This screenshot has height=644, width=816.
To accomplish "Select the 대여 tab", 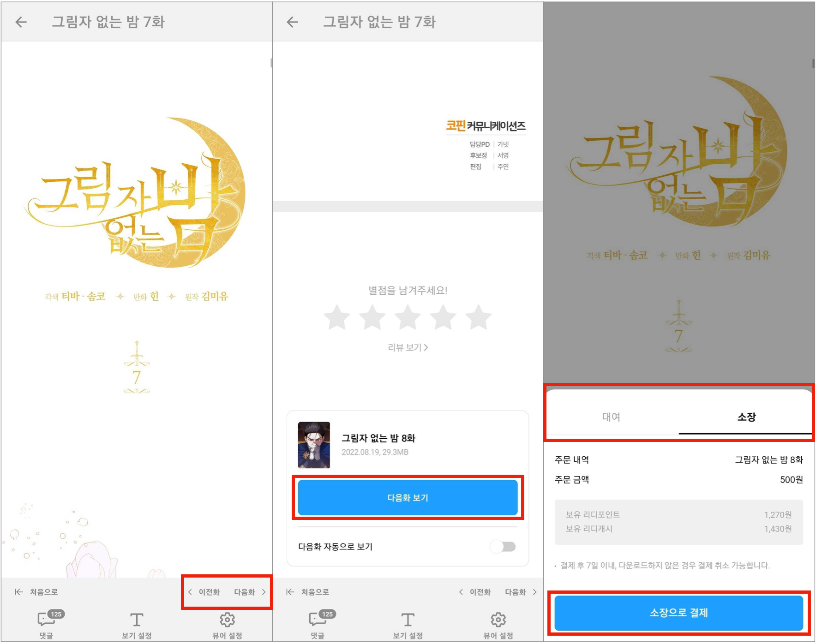I will (x=611, y=417).
